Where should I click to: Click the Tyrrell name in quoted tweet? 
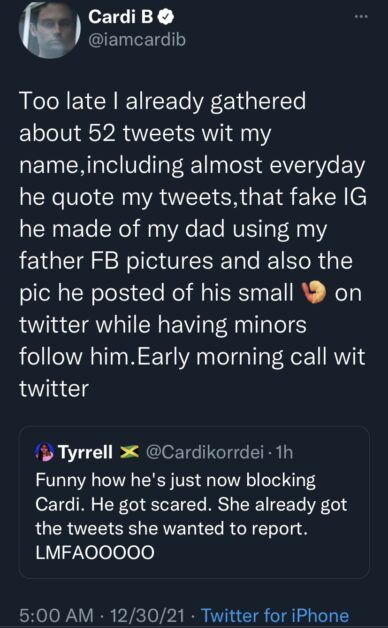(85, 453)
